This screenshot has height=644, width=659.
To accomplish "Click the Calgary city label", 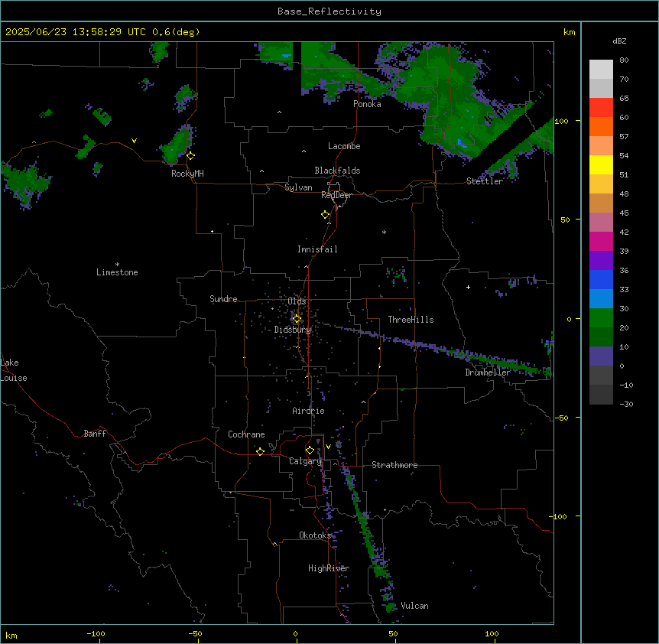I will click(x=306, y=461).
